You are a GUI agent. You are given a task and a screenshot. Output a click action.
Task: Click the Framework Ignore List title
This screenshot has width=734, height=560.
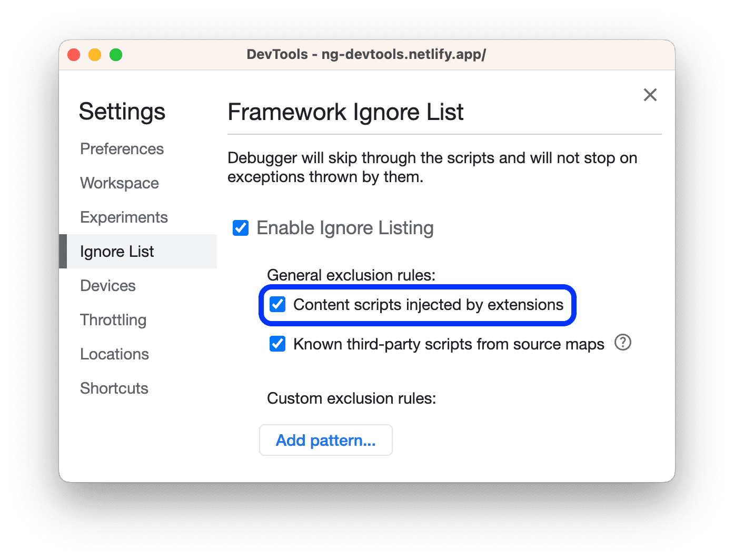coord(345,112)
